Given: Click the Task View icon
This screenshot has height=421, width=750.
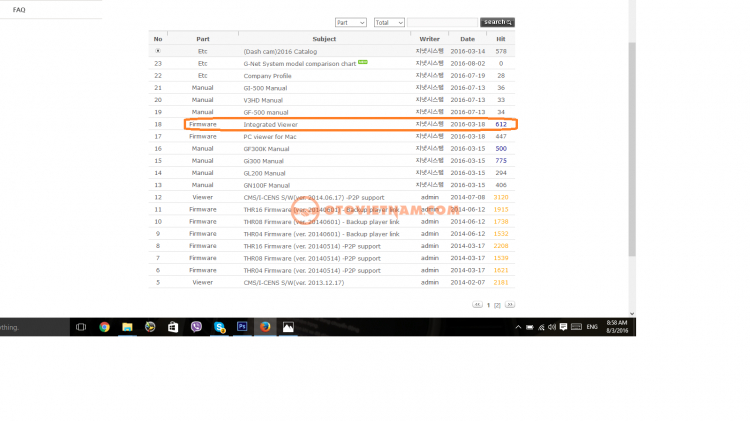Looking at the screenshot, I should tap(81, 327).
